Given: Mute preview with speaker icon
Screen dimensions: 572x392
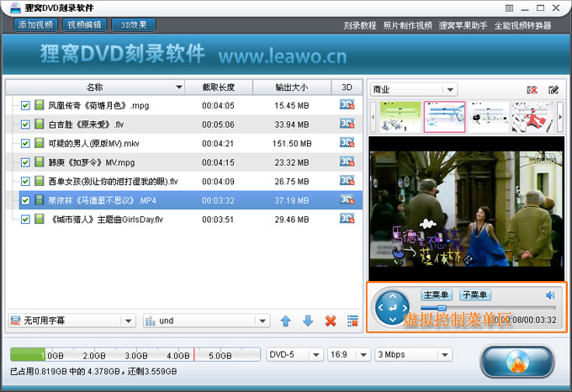Looking at the screenshot, I should (550, 295).
